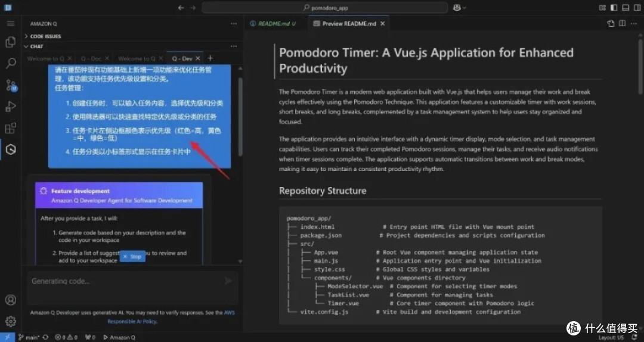
Task: Click the AMAZON Q panel title
Action: click(x=43, y=24)
